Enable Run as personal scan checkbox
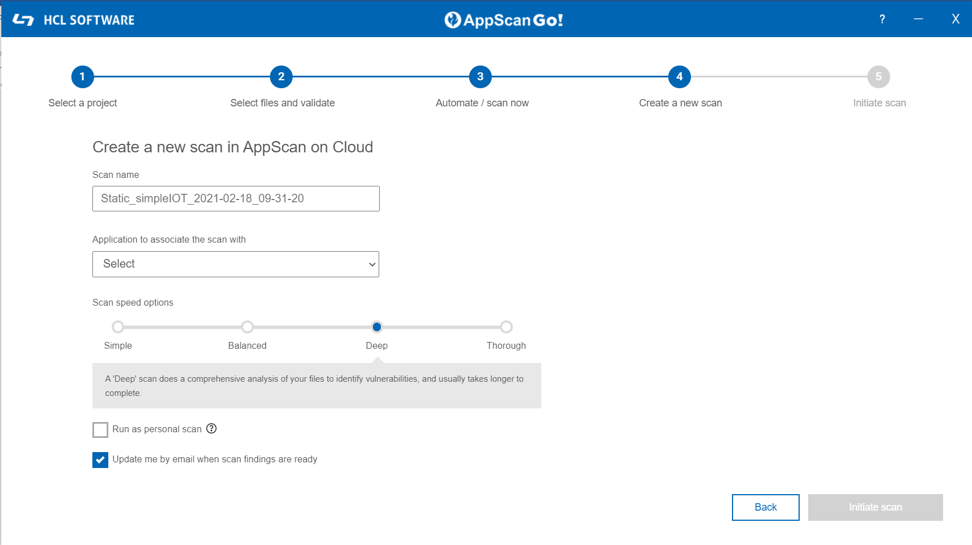 [100, 430]
